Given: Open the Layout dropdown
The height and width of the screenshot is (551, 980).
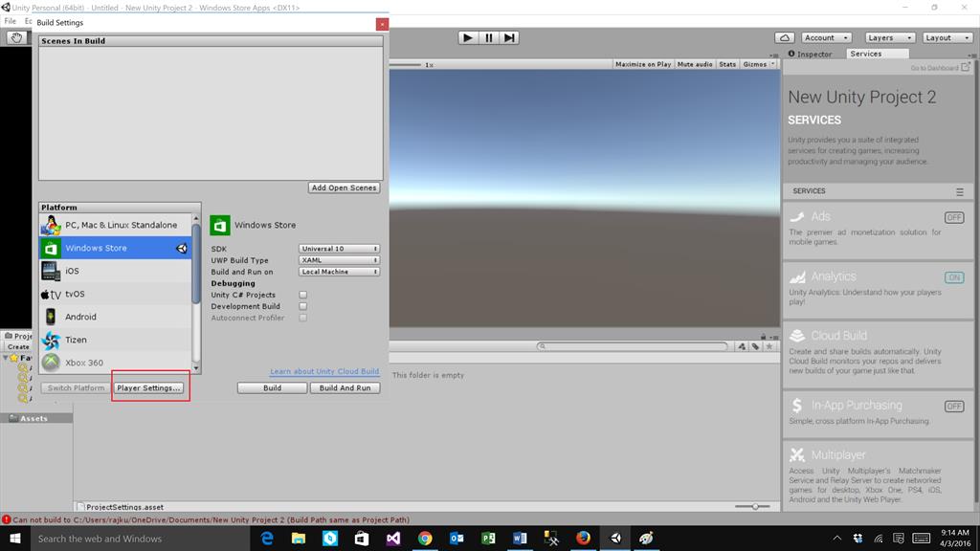Looking at the screenshot, I should [x=947, y=37].
